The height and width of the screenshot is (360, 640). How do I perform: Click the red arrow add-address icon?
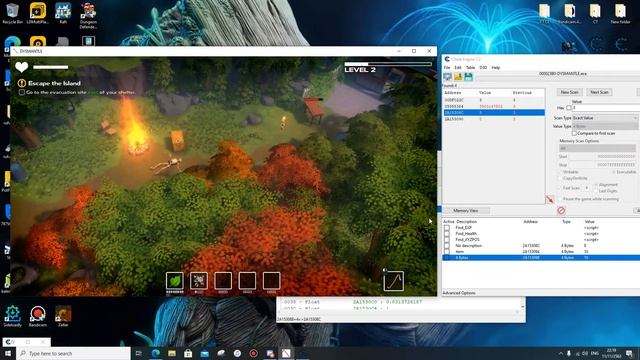click(x=550, y=200)
